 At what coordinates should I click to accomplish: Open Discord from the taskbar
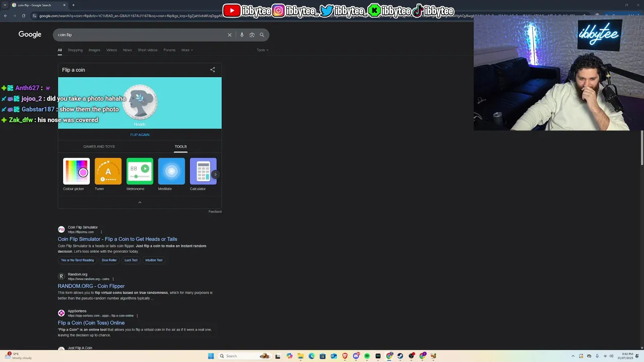point(356,356)
